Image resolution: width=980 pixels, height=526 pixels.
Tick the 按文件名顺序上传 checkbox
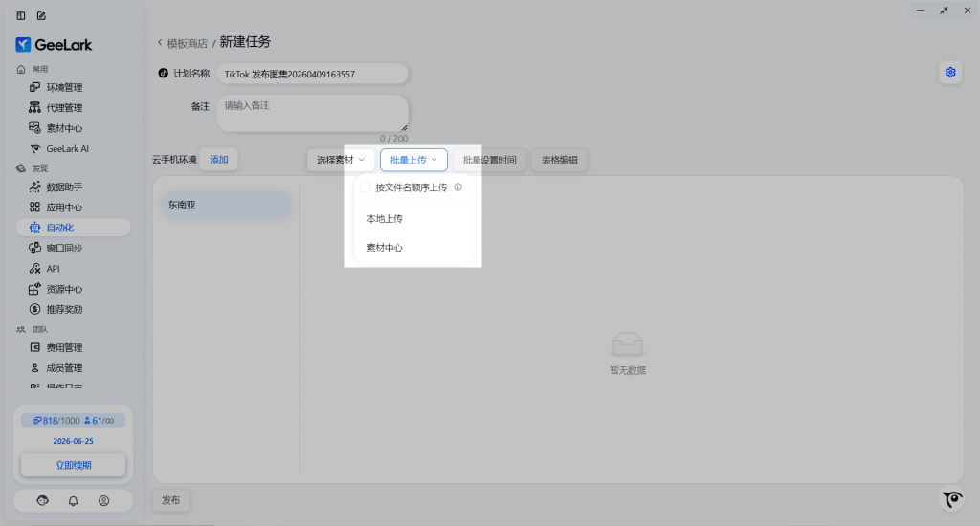(x=366, y=187)
